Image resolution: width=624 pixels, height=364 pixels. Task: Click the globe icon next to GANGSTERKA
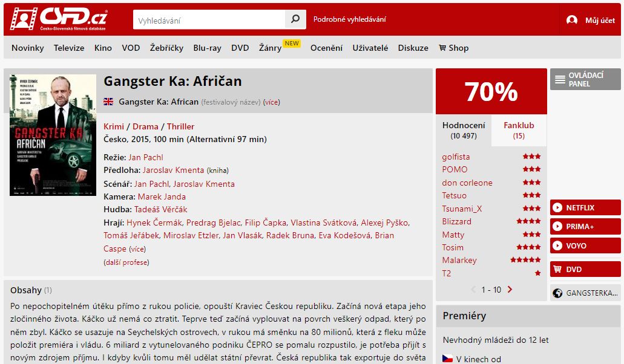[557, 293]
